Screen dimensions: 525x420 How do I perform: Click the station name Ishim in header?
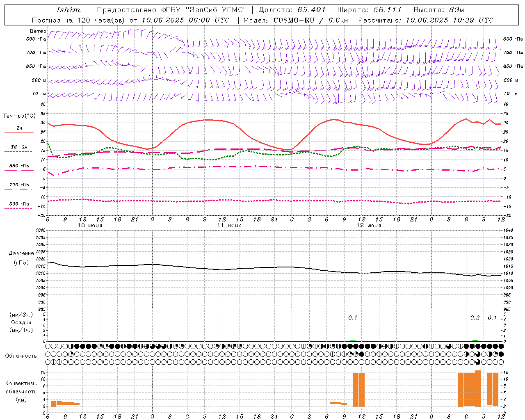68,10
